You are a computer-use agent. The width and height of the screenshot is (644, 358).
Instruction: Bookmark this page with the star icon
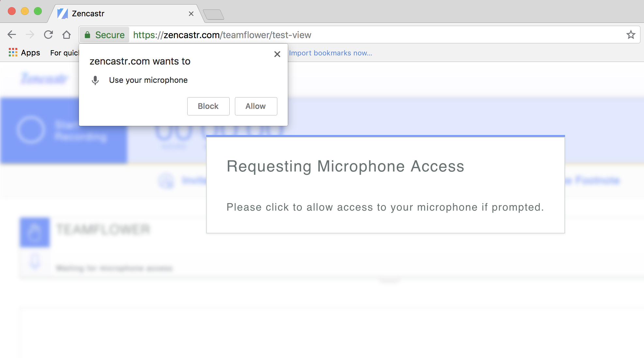click(x=631, y=35)
